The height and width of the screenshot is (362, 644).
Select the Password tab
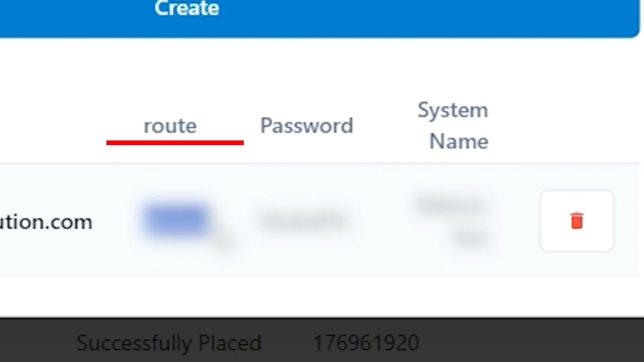(x=307, y=125)
